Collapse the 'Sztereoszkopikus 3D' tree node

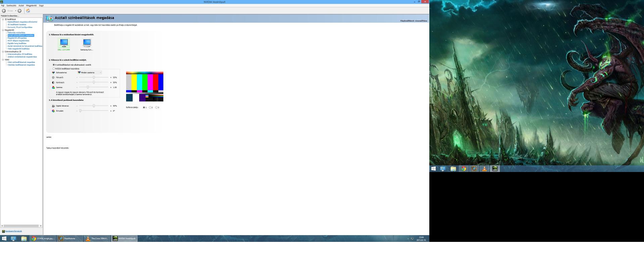tap(3, 51)
